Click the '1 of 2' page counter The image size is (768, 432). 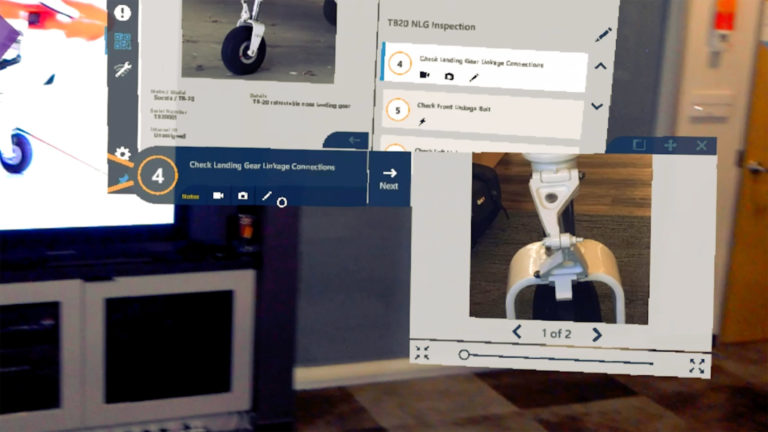556,334
